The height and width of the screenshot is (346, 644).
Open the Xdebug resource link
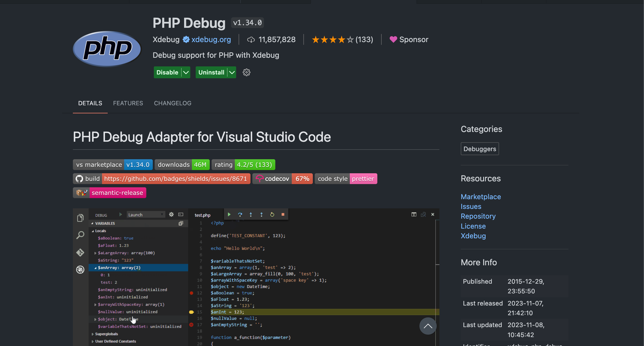pyautogui.click(x=473, y=236)
